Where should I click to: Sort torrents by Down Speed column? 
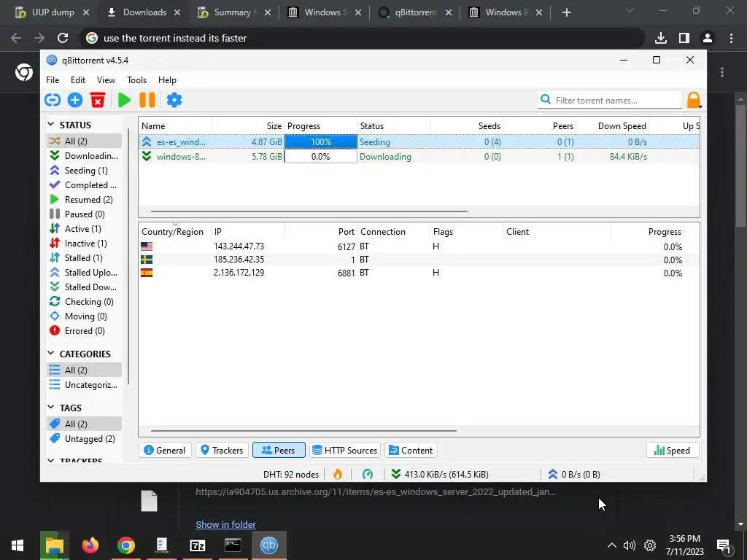[x=613, y=125]
